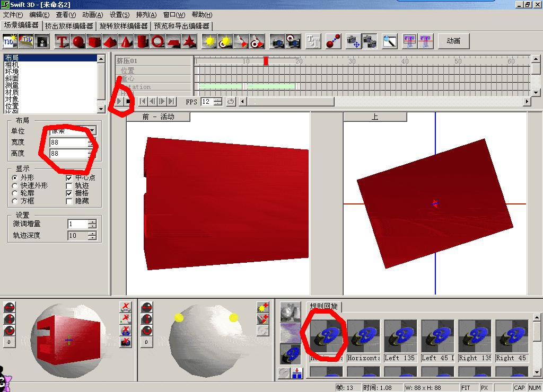The width and height of the screenshot is (543, 392).
Task: Create a cube primitive
Action: pos(94,41)
